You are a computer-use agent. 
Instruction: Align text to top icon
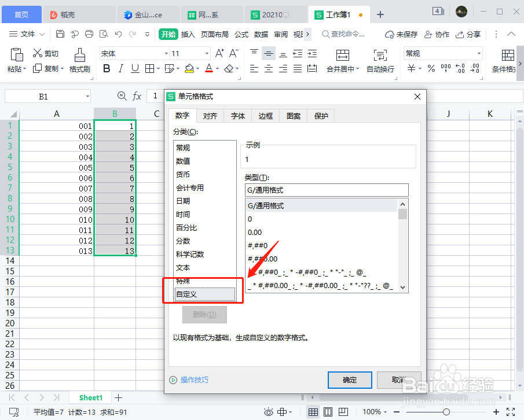[254, 53]
